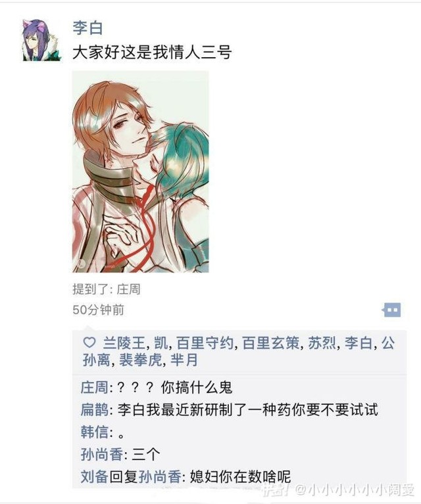421x504 pixels.
Task: Open liker 兰陵王's profile
Action: pos(124,343)
